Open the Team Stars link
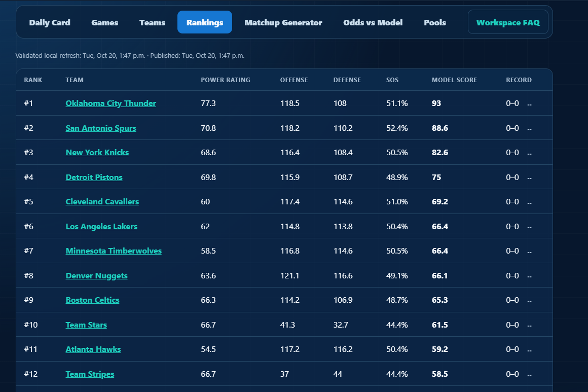Screen dimensions: 588x392 [86, 325]
